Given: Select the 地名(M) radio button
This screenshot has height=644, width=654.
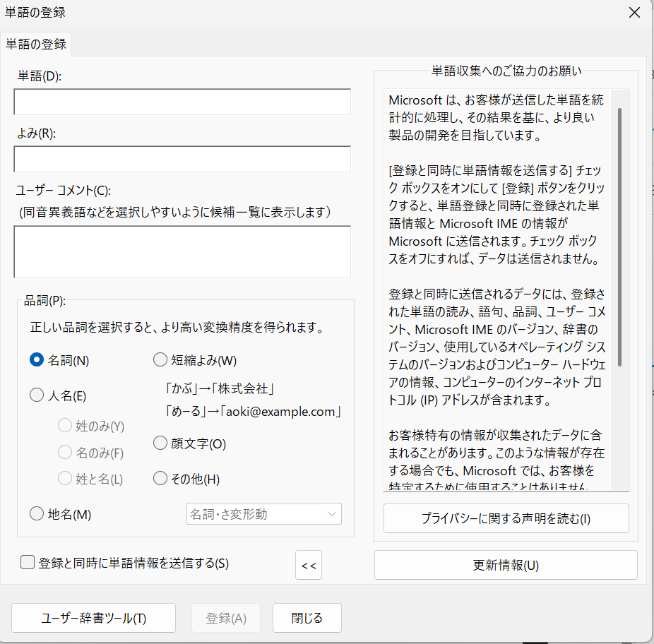Looking at the screenshot, I should click(37, 515).
